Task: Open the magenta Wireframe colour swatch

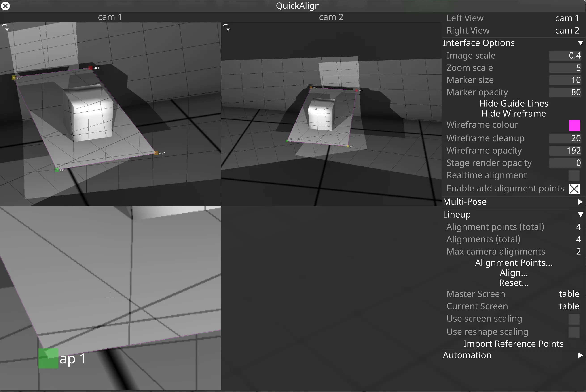Action: tap(574, 125)
